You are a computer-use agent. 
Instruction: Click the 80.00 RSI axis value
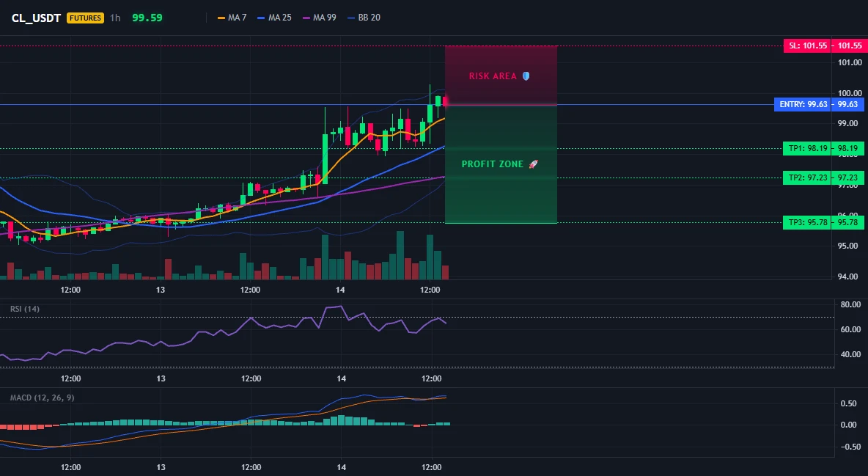[850, 304]
